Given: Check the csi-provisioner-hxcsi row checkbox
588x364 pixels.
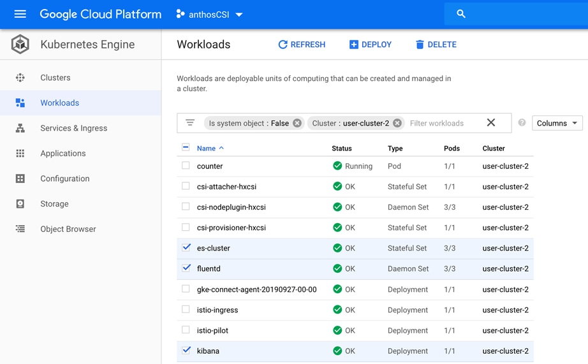Looking at the screenshot, I should 186,227.
